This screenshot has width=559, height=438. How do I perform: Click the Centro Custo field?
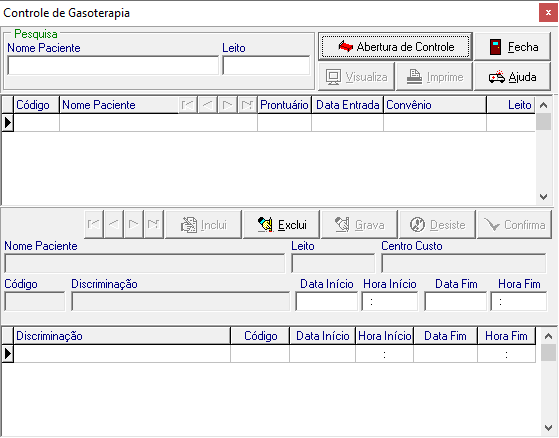pyautogui.click(x=464, y=264)
